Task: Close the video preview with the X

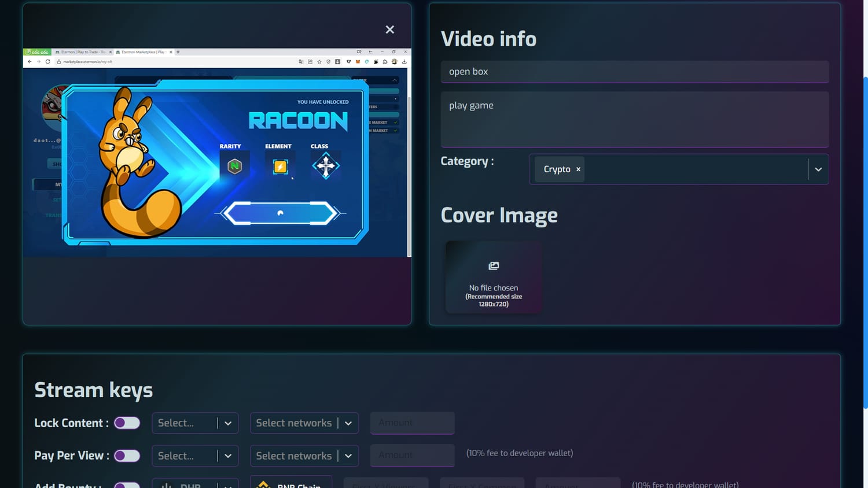Action: [390, 29]
